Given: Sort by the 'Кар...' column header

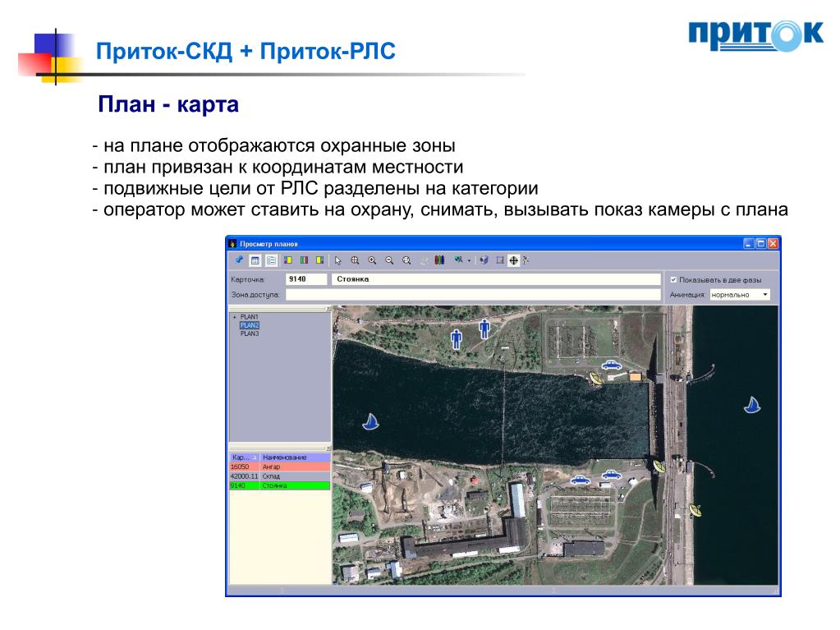Looking at the screenshot, I should (245, 458).
